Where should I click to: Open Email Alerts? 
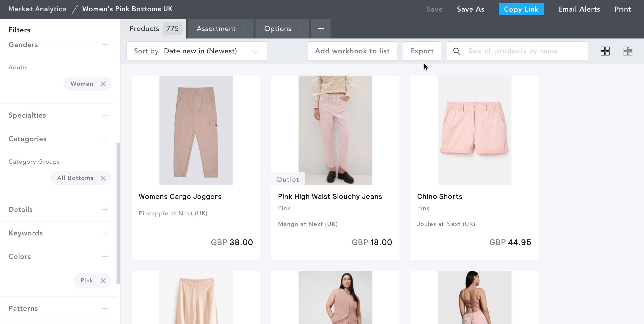click(579, 9)
